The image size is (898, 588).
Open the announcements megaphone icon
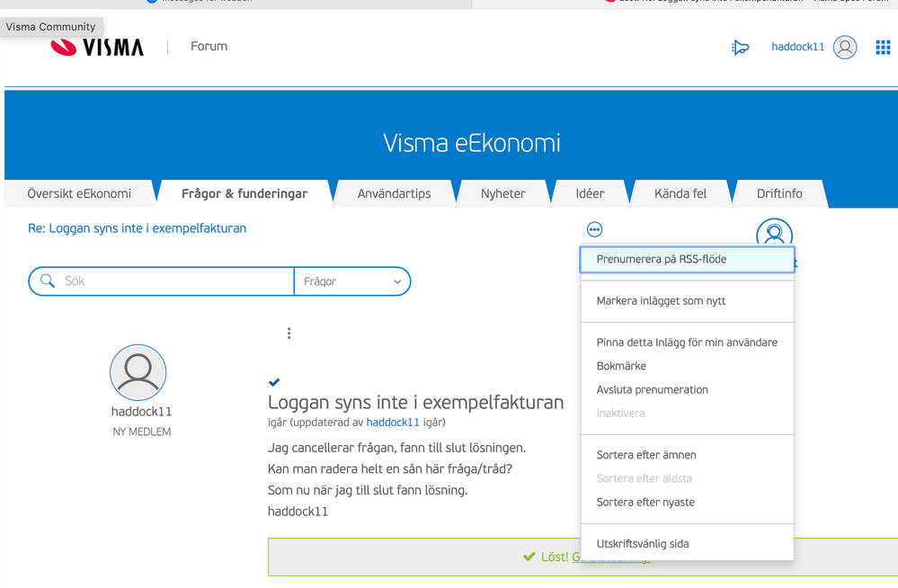click(x=740, y=48)
